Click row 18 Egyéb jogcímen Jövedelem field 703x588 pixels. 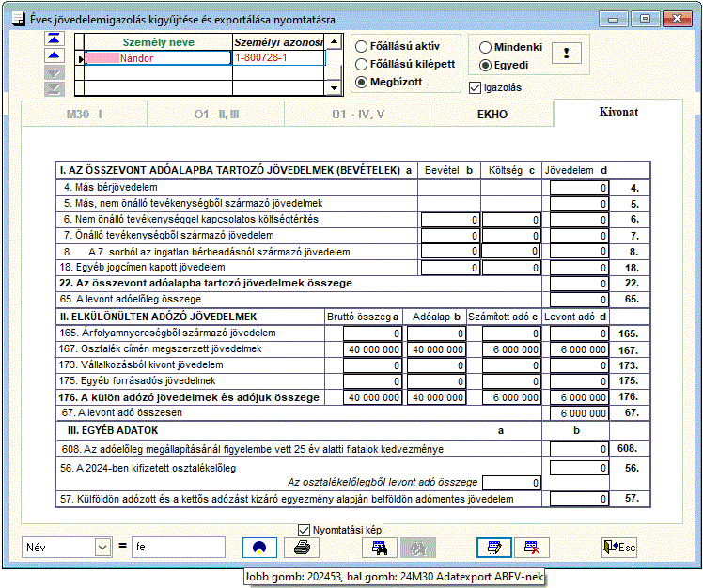click(x=579, y=268)
